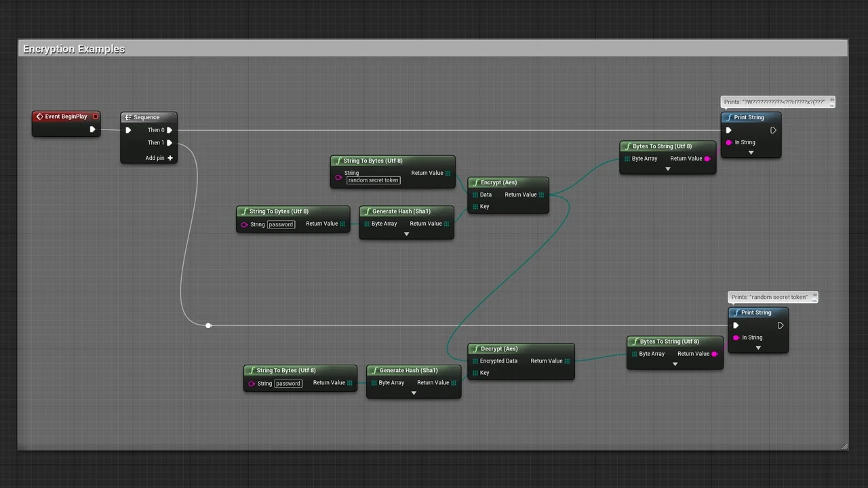
Task: Select the reroute node on the Then 1 wire
Action: 208,325
